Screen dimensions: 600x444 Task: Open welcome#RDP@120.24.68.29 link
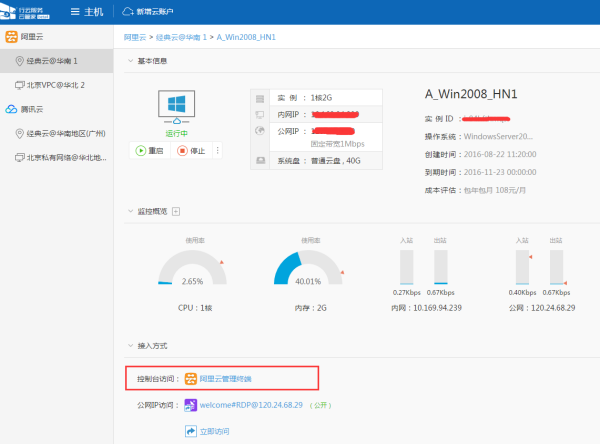pyautogui.click(x=251, y=405)
